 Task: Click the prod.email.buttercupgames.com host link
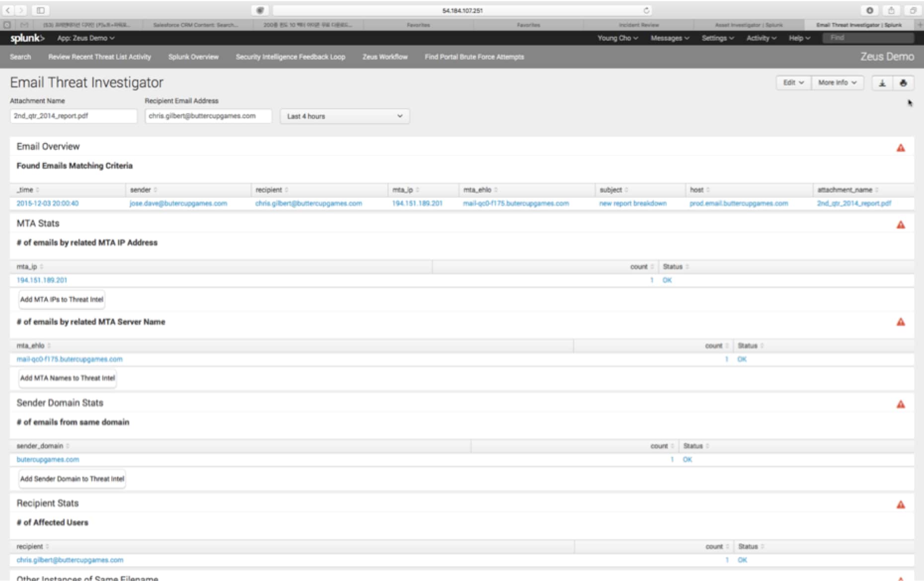click(x=739, y=204)
